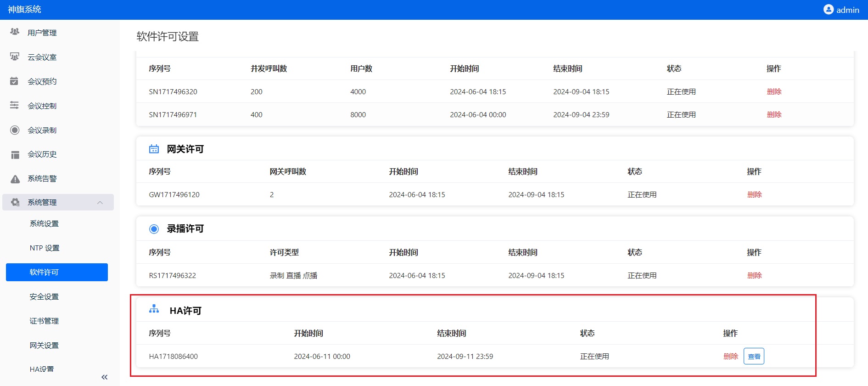Screen dimensions: 868x386
Task: Click HA start time 2024-06-11 00:00
Action: (x=322, y=356)
